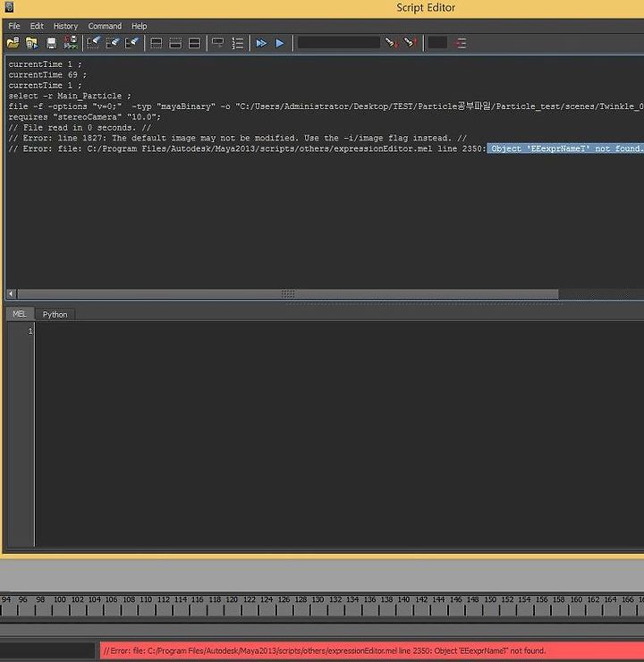Image resolution: width=644 pixels, height=662 pixels.
Task: Click the "Error: line 1827" history line
Action: click(x=237, y=138)
